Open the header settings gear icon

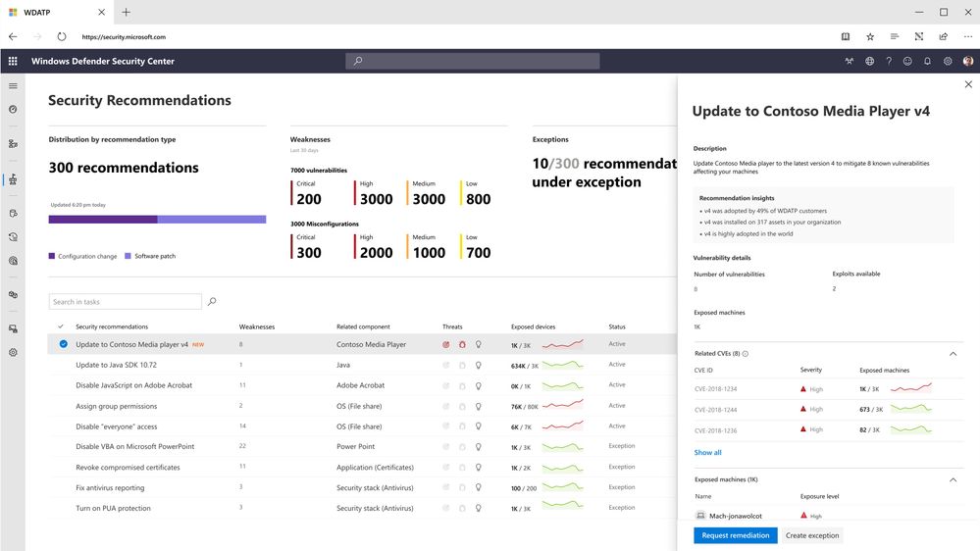948,61
